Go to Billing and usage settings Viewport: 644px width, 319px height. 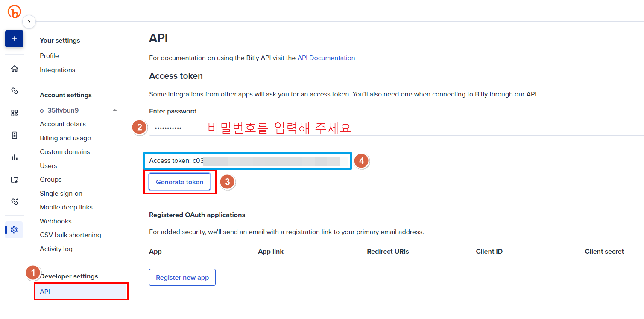coord(65,138)
